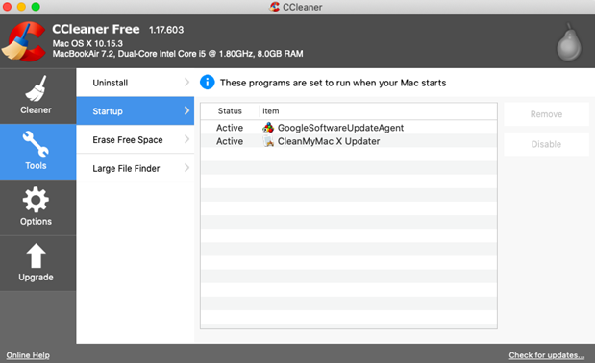Click the CCleaner logo in header

[23, 41]
